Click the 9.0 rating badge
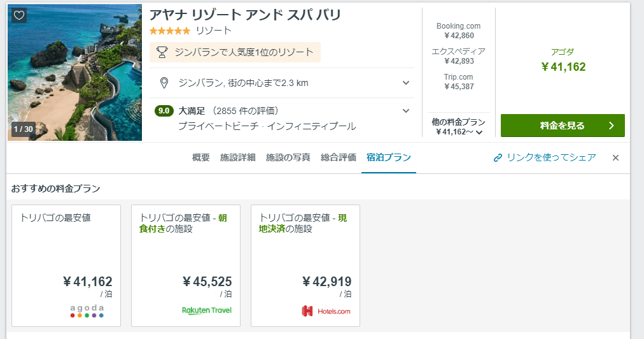The image size is (644, 339). 164,111
